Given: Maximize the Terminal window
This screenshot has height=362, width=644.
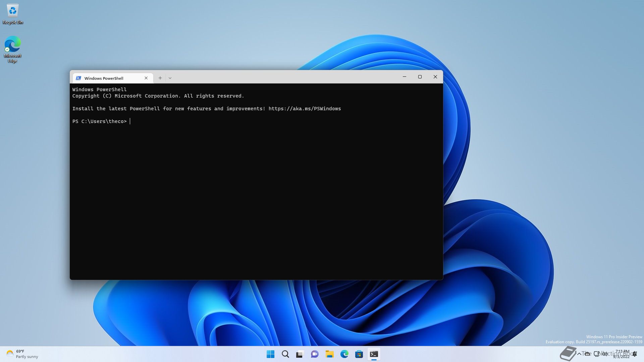Looking at the screenshot, I should coord(420,77).
